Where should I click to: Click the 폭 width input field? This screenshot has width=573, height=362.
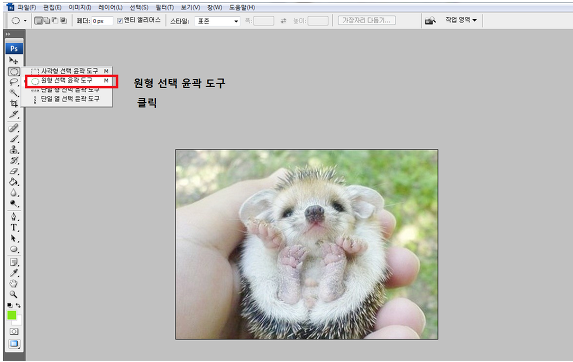[263, 21]
